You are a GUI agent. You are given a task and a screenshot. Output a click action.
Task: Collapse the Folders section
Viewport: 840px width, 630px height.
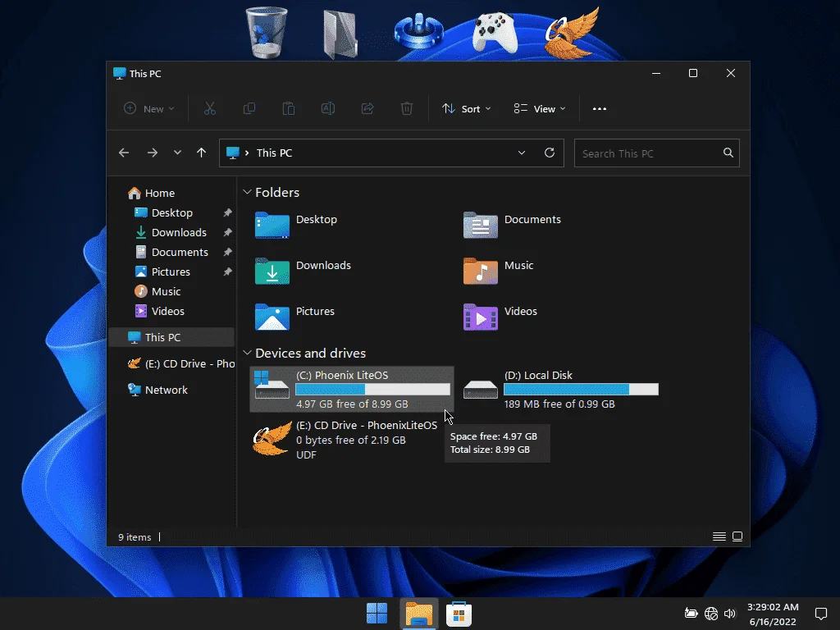pos(247,192)
